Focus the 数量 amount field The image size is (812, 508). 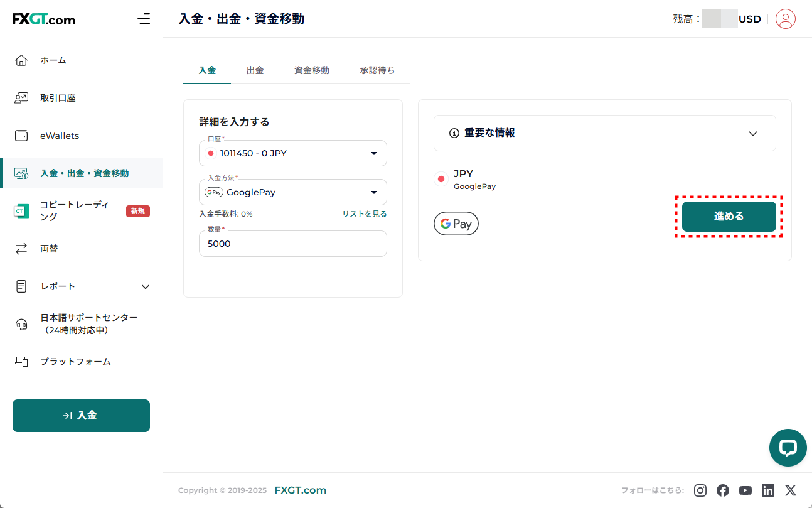[293, 244]
